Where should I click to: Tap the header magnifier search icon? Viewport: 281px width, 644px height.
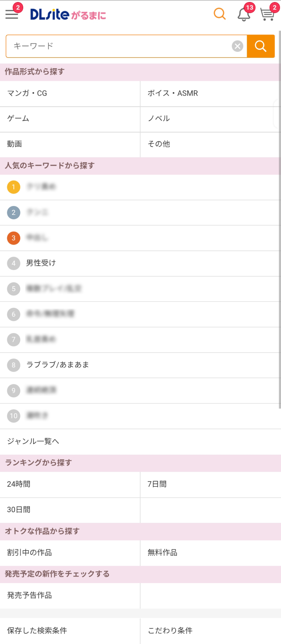[x=219, y=14]
